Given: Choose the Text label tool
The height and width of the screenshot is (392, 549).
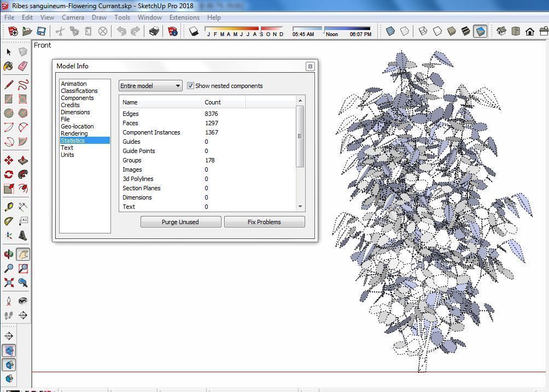Looking at the screenshot, I should [23, 221].
